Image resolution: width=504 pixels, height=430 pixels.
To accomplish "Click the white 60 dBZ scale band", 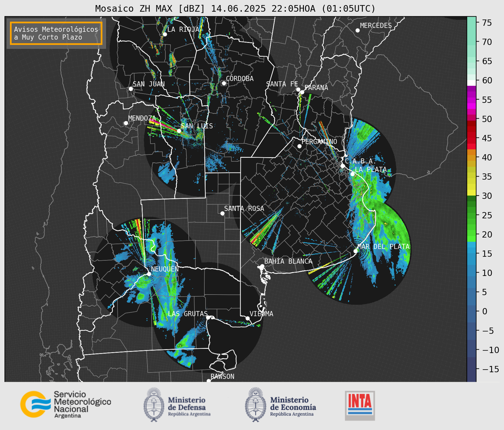I will coord(471,82).
